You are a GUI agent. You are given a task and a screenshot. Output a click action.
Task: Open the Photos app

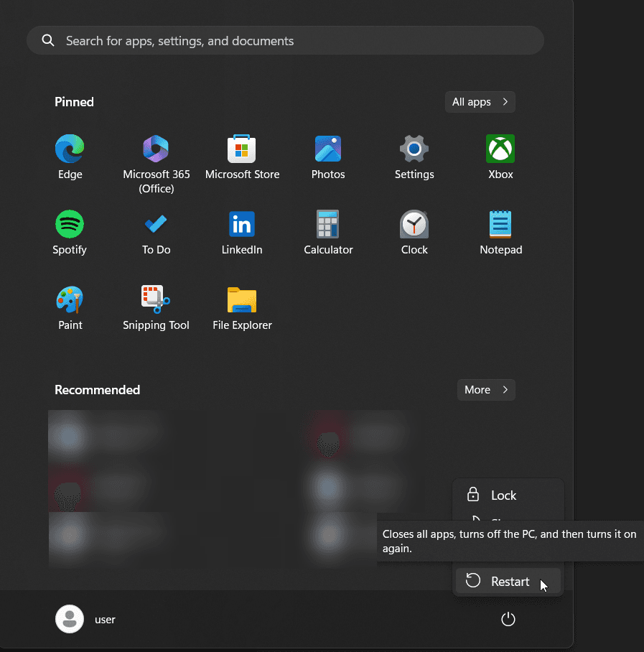click(x=328, y=157)
